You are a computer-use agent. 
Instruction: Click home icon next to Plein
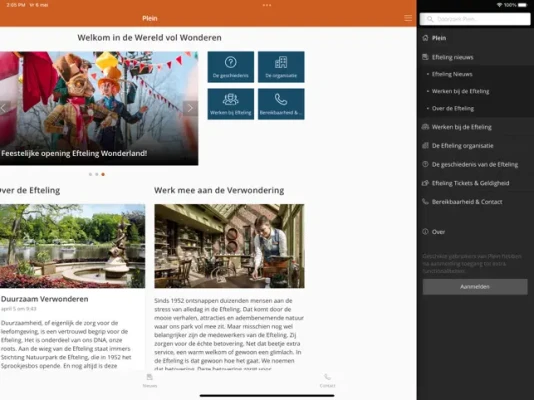coord(425,38)
